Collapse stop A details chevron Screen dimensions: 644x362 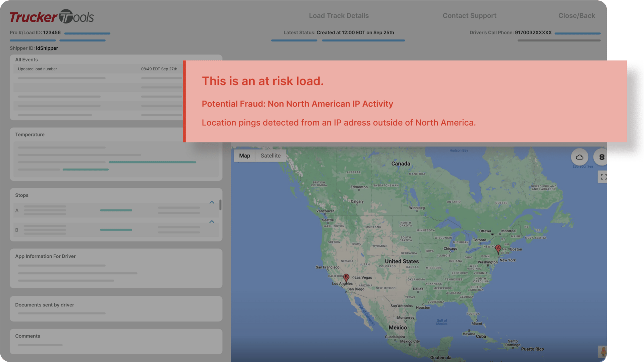point(212,202)
